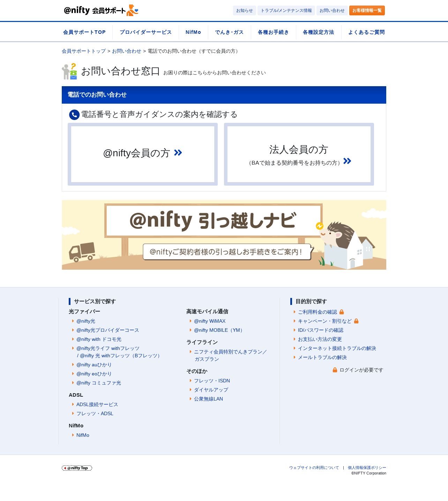Open キャンペーン・割引など link

[325, 321]
